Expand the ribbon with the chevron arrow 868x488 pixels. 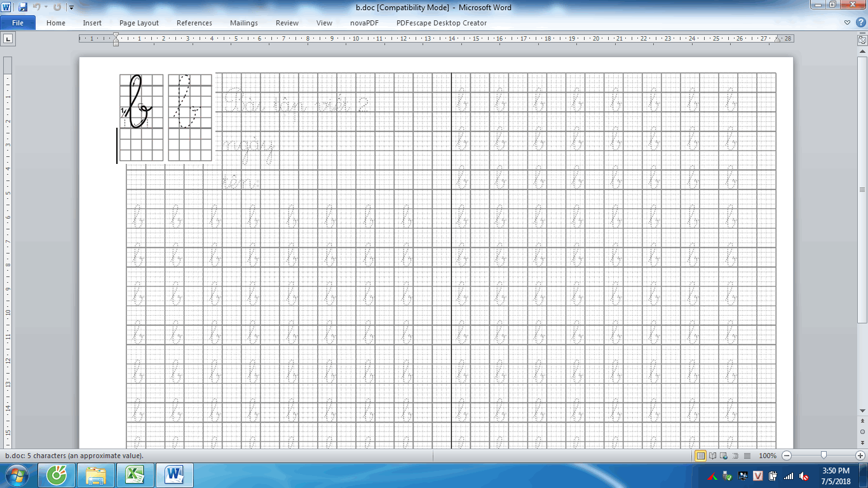[848, 23]
